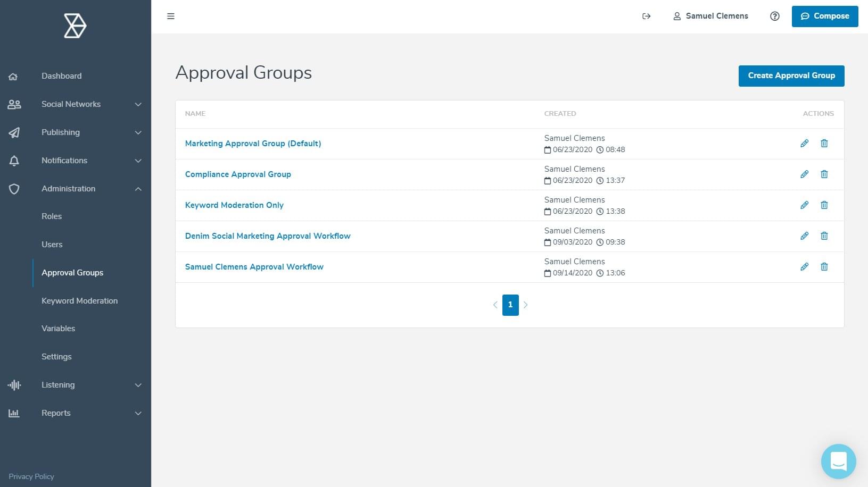
Task: Click the Reports bar chart icon
Action: click(x=14, y=413)
